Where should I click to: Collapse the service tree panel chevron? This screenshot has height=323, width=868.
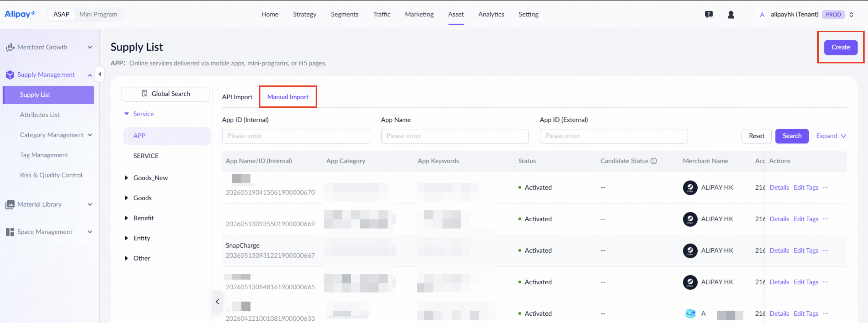[217, 302]
